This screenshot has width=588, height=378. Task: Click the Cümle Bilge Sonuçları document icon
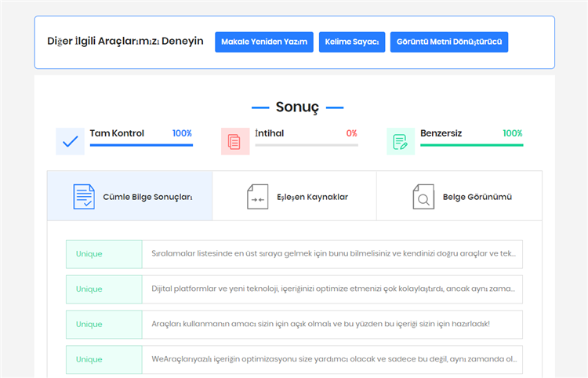pyautogui.click(x=84, y=197)
